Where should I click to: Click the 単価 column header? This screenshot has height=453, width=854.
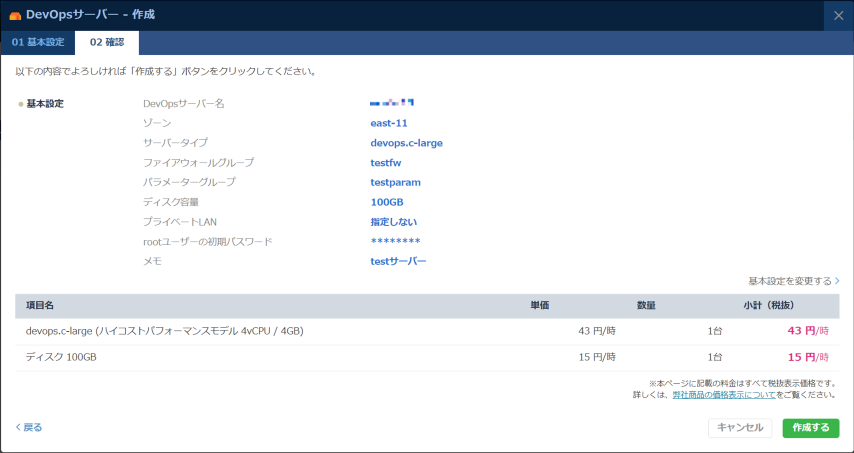pos(540,305)
